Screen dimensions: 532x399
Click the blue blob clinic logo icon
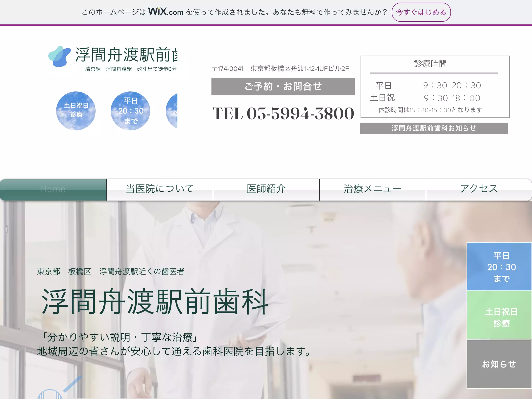coord(59,56)
